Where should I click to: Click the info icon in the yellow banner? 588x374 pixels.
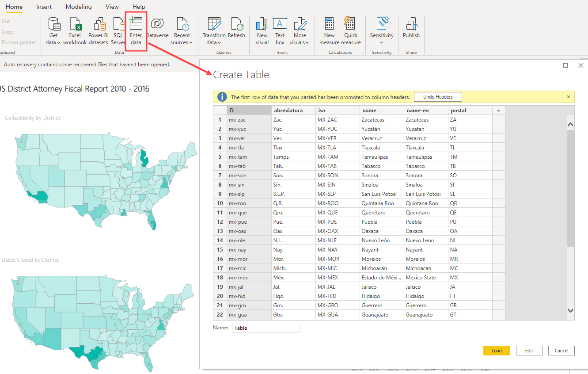click(223, 97)
